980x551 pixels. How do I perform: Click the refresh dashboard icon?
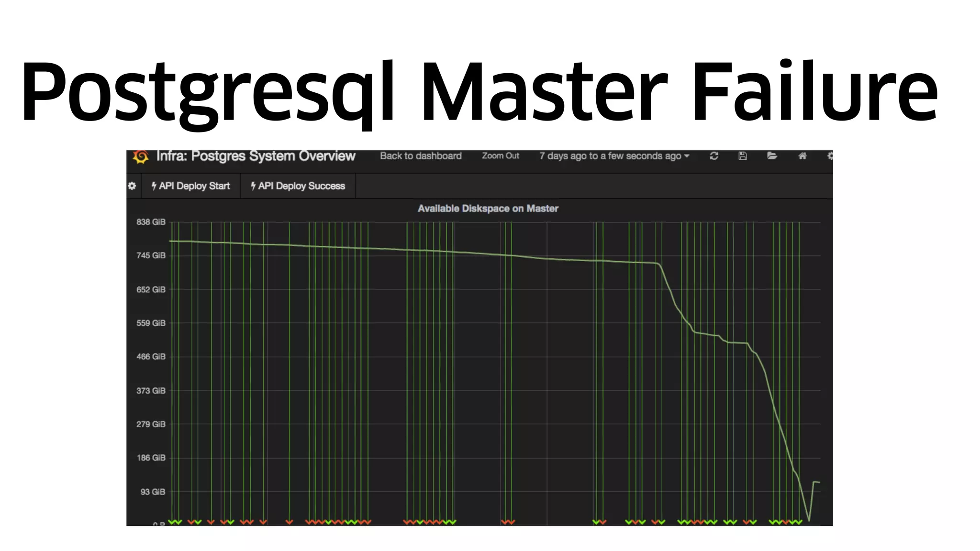pos(713,156)
